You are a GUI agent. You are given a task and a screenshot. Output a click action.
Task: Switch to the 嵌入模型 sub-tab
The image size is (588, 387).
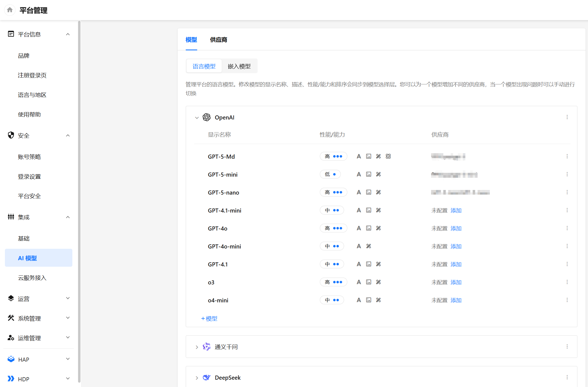pyautogui.click(x=239, y=66)
